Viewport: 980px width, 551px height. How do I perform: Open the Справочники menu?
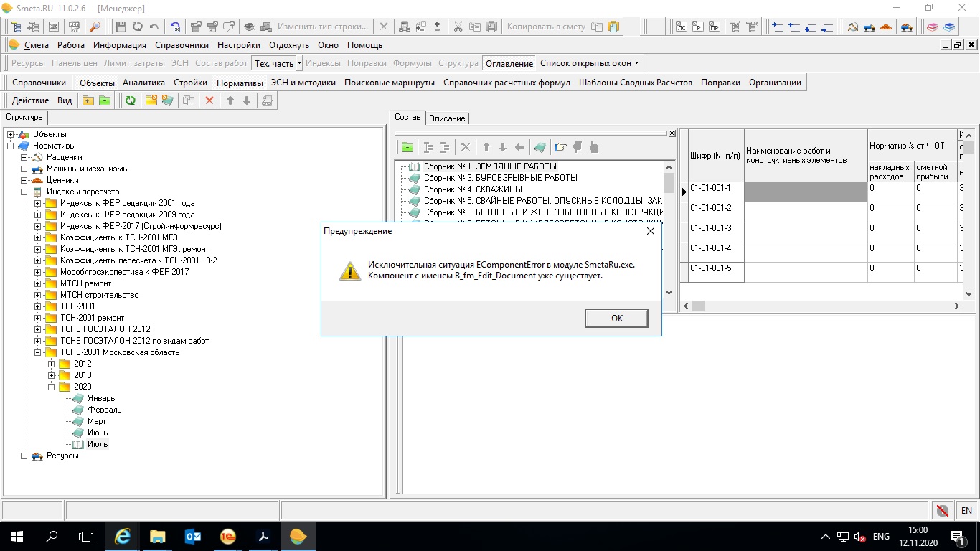click(182, 45)
